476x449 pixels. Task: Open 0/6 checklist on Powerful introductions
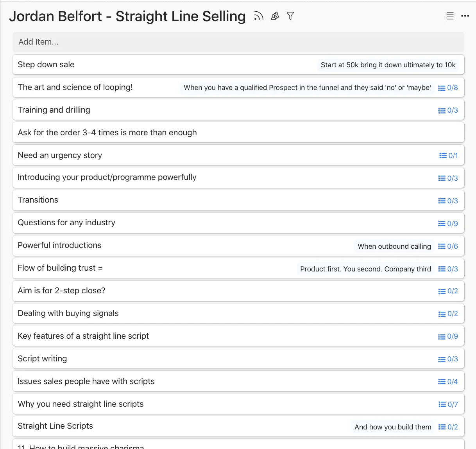pyautogui.click(x=448, y=246)
